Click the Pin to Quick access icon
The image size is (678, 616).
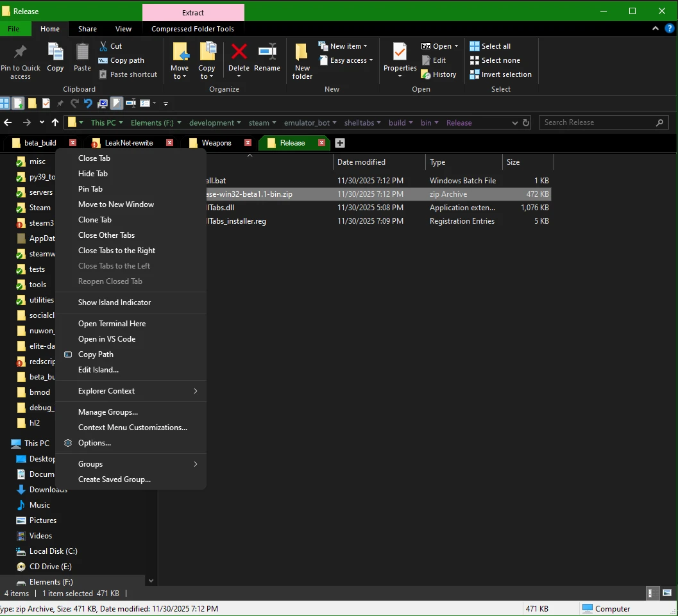click(20, 53)
